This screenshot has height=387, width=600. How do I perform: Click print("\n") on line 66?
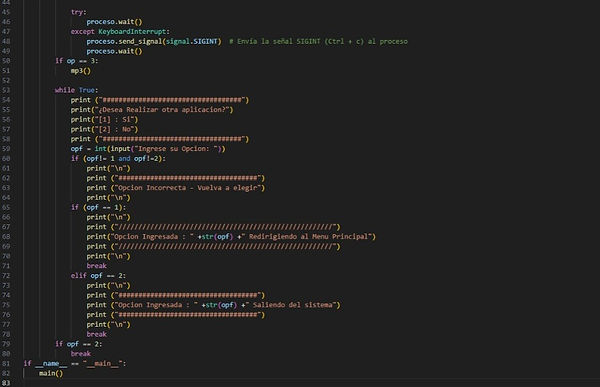(x=108, y=217)
